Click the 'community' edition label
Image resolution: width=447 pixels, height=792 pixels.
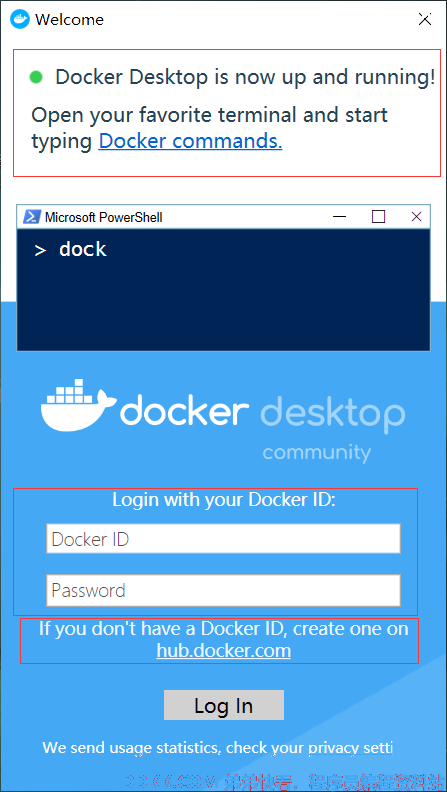317,452
